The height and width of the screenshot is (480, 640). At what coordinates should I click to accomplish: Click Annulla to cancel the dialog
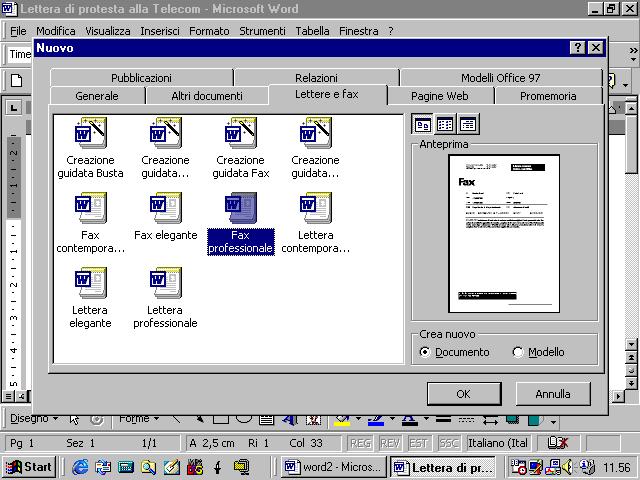pyautogui.click(x=553, y=394)
